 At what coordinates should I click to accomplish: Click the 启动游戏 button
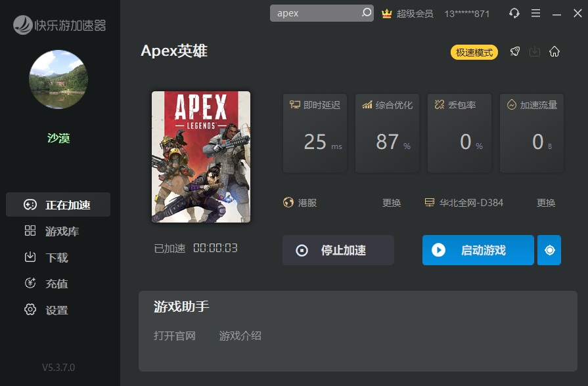click(478, 250)
